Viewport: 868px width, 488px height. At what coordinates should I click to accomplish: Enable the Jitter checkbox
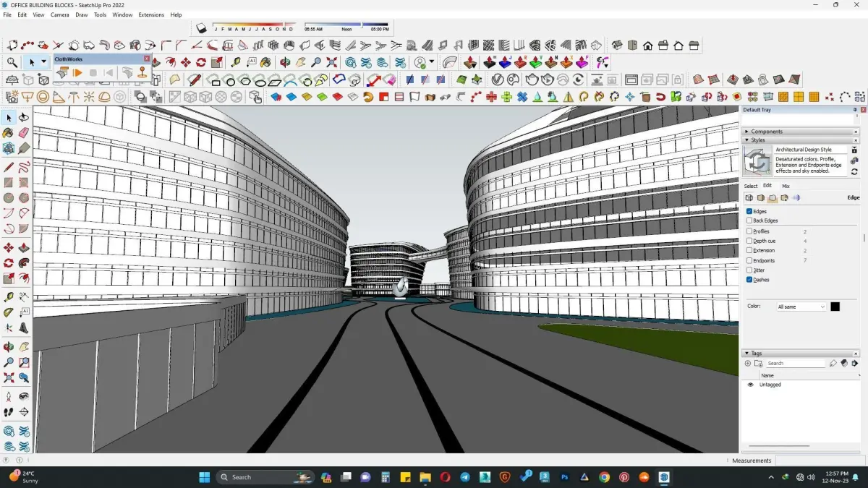click(x=749, y=270)
